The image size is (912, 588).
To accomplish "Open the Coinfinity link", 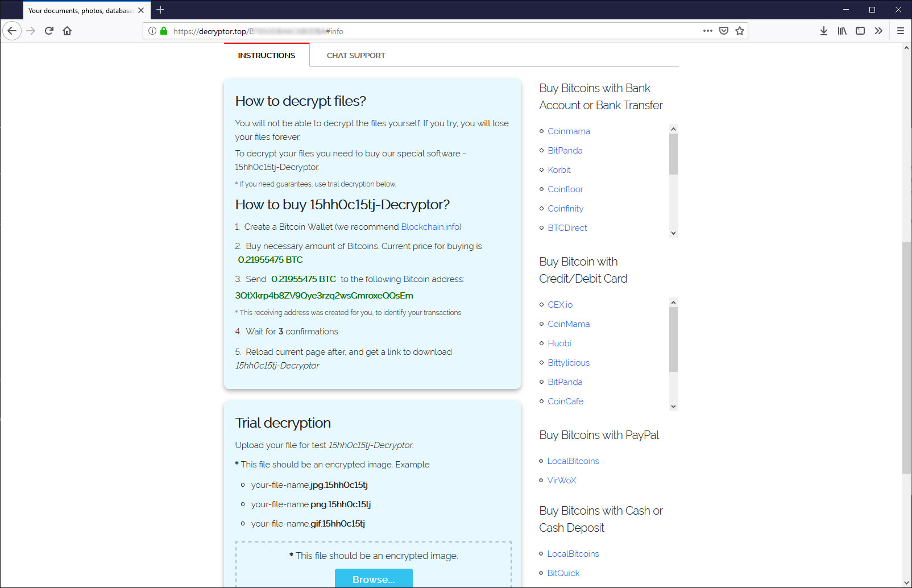I will (x=565, y=208).
